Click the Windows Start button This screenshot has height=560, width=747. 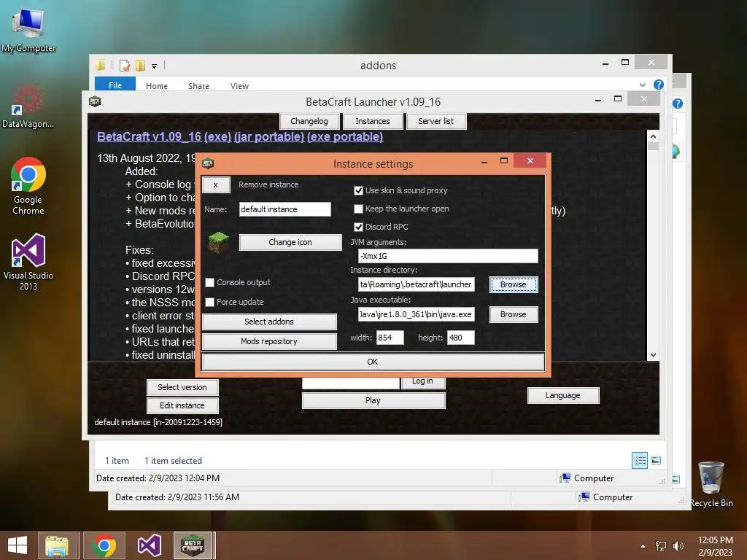(x=18, y=545)
